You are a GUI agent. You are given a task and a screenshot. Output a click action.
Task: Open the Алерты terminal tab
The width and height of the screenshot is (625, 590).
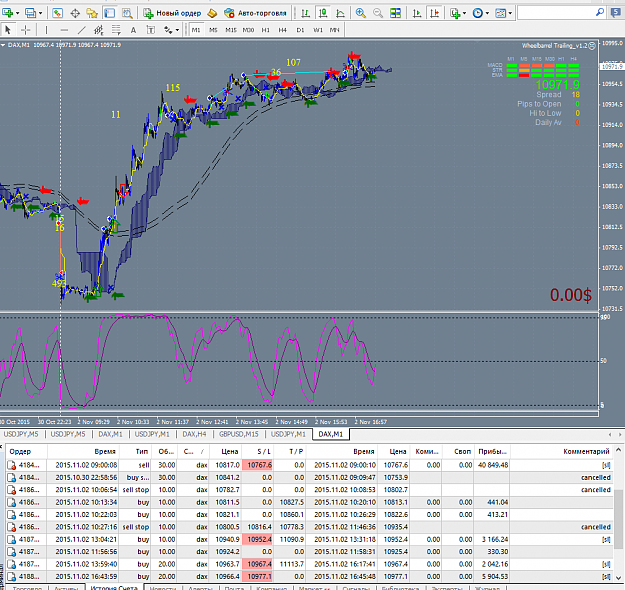[200, 588]
